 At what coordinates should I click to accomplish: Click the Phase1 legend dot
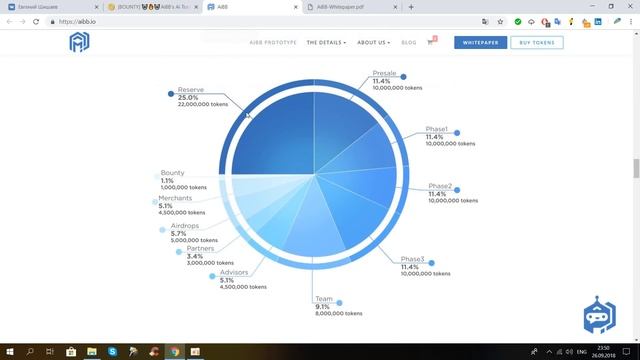pos(457,133)
